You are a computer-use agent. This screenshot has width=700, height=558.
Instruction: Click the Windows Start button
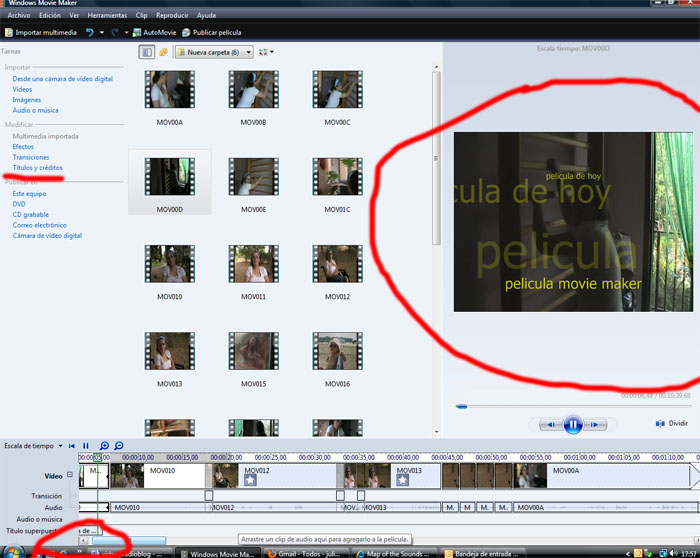click(x=14, y=552)
